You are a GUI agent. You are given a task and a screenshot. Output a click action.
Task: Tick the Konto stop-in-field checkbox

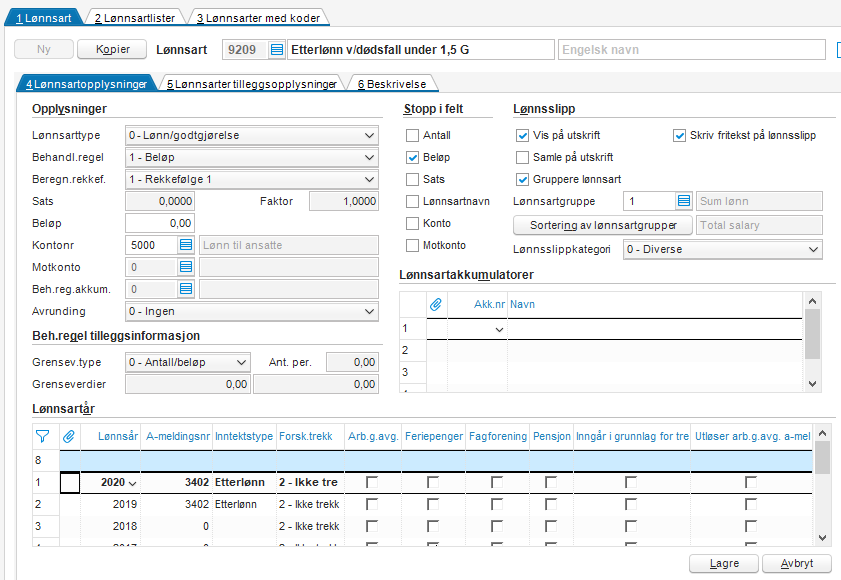[x=412, y=223]
